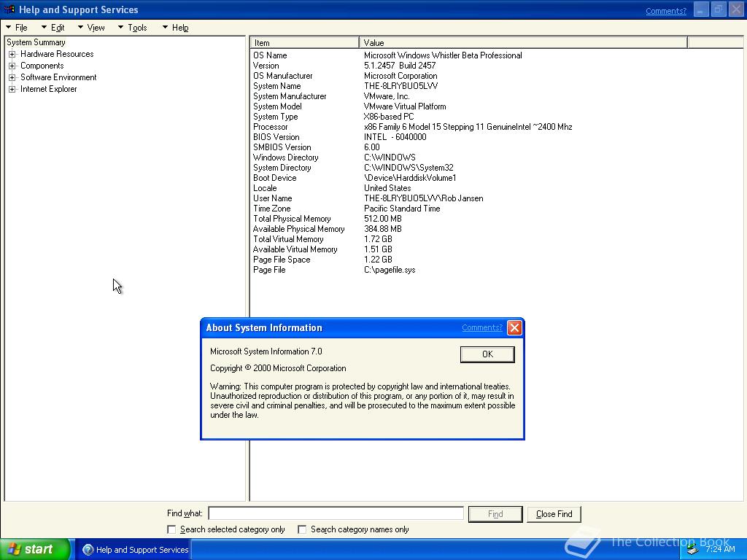Open the File menu
The image size is (747, 560).
click(17, 28)
